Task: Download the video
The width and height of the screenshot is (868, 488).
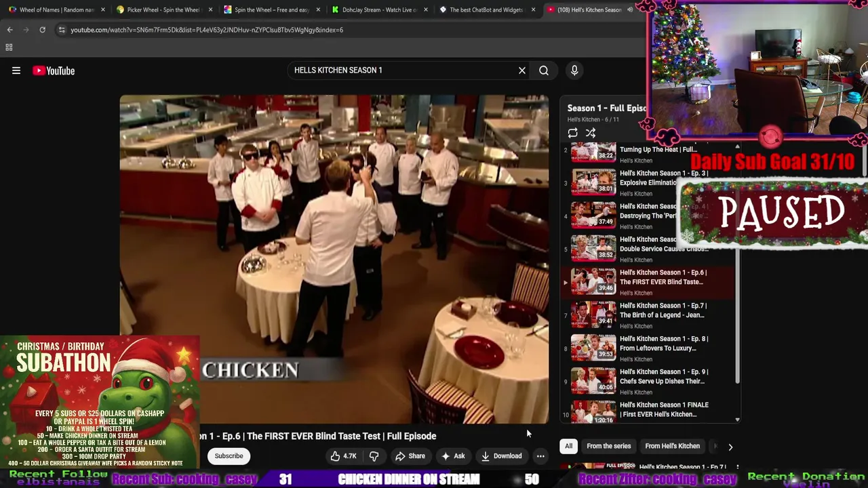Action: tap(502, 456)
